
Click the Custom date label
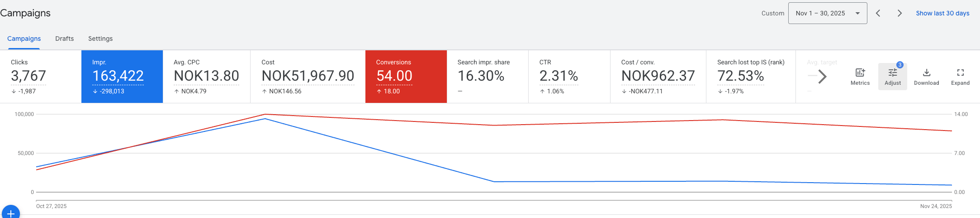(x=772, y=13)
